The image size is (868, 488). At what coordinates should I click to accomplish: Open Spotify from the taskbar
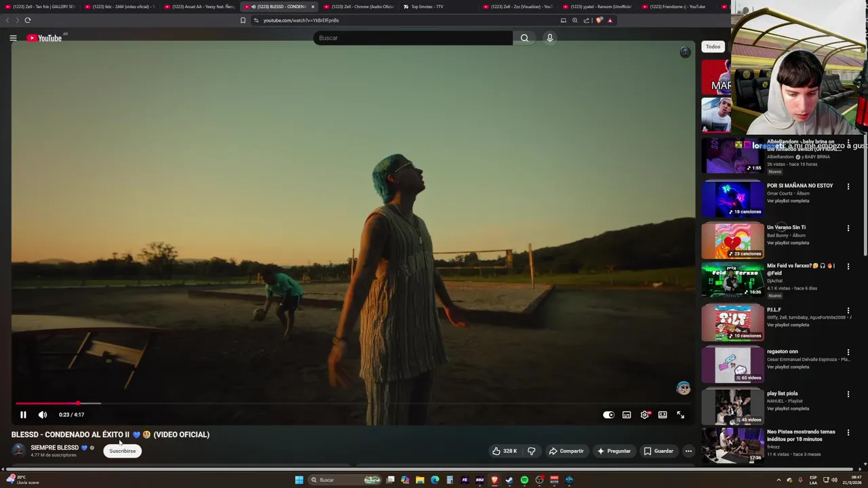point(524,480)
